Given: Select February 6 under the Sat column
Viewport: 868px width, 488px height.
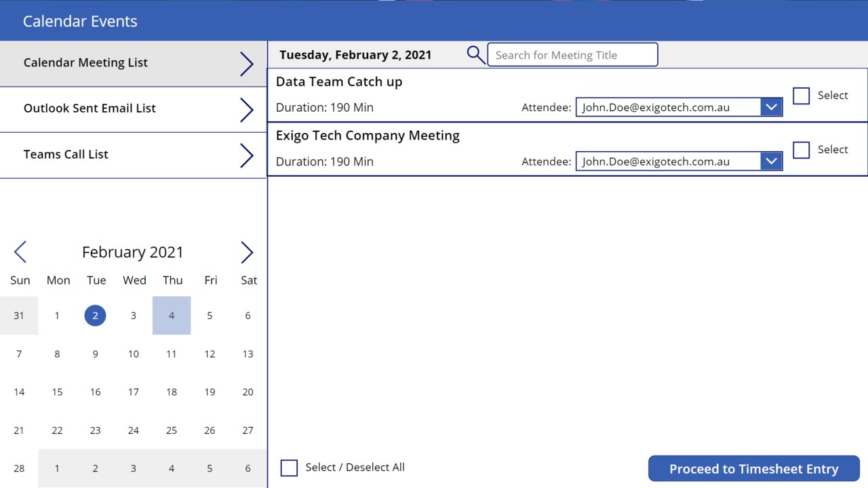Looking at the screenshot, I should tap(248, 315).
